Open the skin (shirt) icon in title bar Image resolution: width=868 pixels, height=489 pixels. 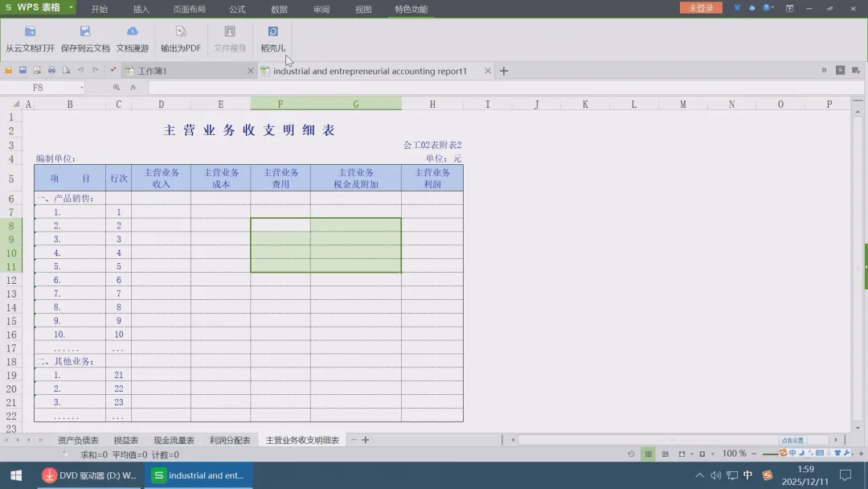tap(737, 8)
